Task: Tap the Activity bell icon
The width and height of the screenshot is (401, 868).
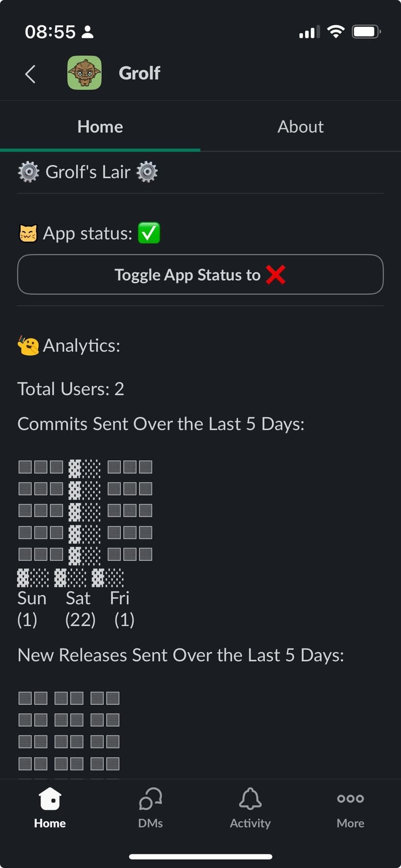Action: (x=250, y=798)
